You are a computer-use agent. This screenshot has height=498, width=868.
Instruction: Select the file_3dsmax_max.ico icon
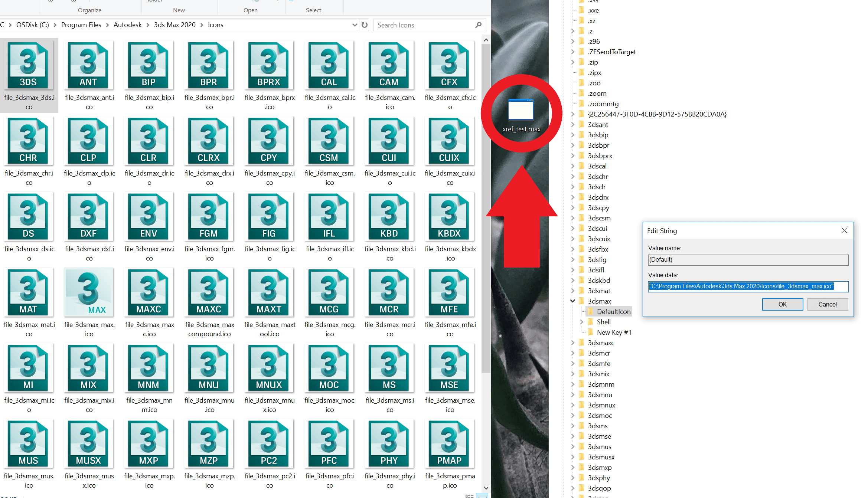point(89,293)
